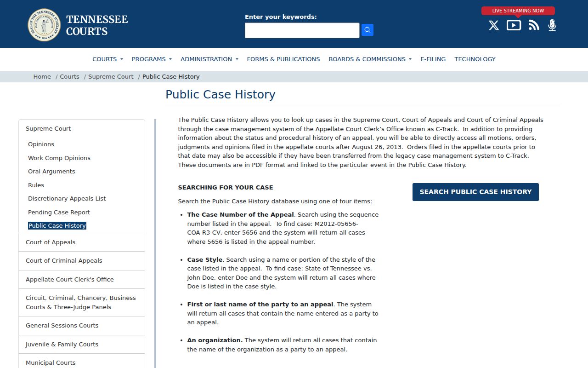Expand the Courts dropdown menu

108,59
